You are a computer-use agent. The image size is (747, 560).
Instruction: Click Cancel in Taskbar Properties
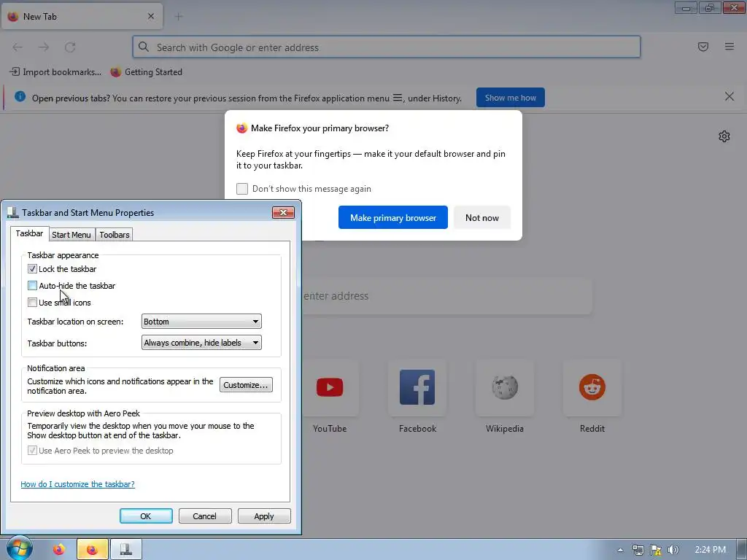point(205,516)
